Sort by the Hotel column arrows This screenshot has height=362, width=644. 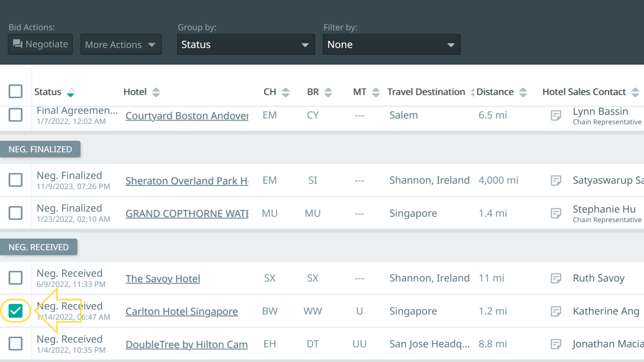click(x=156, y=92)
